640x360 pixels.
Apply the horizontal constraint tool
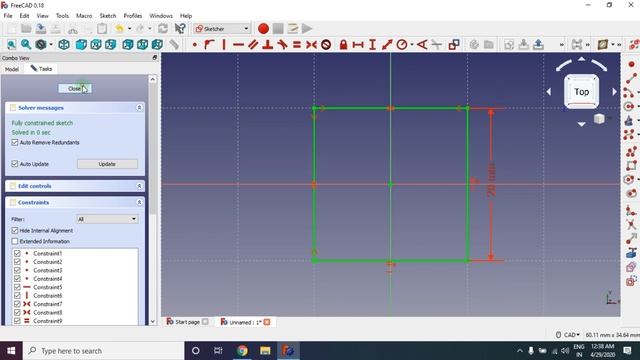pos(238,44)
